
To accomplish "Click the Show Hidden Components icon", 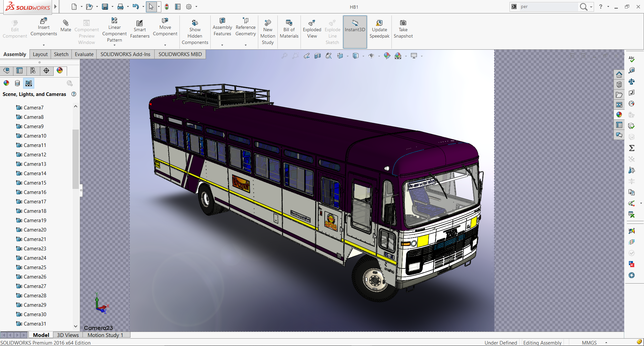I will [x=195, y=23].
